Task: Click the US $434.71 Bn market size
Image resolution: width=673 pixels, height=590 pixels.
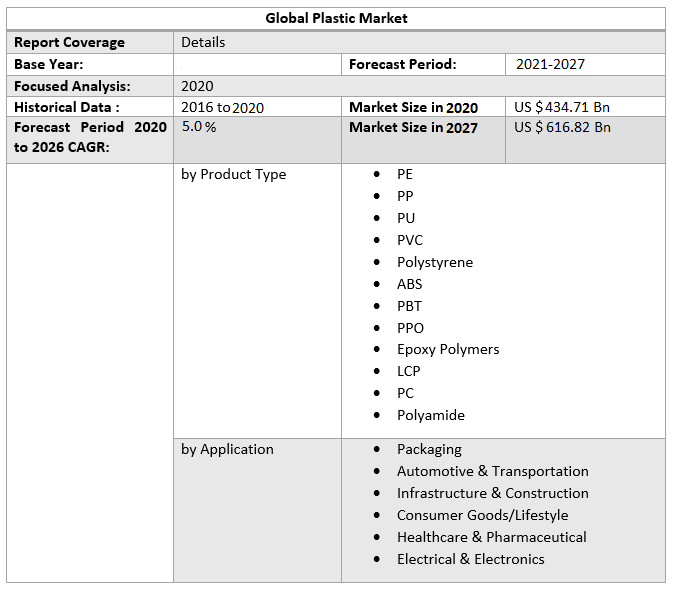Action: 562,107
